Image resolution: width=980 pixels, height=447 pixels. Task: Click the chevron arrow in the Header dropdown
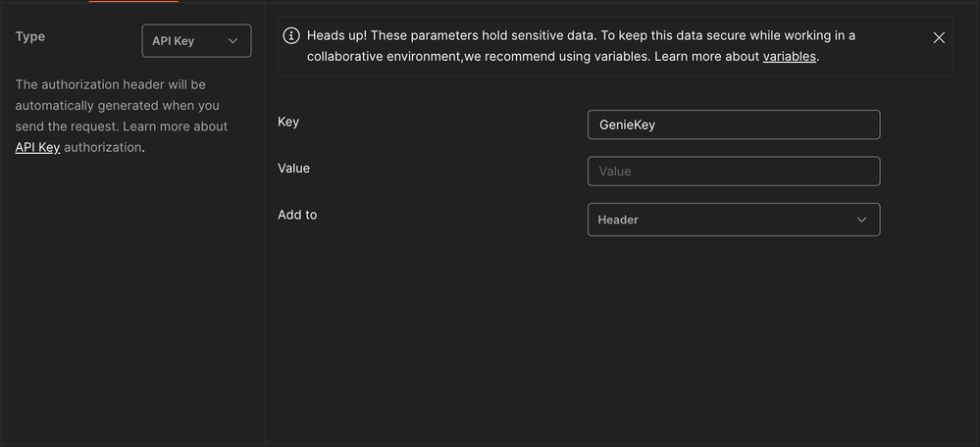coord(862,220)
